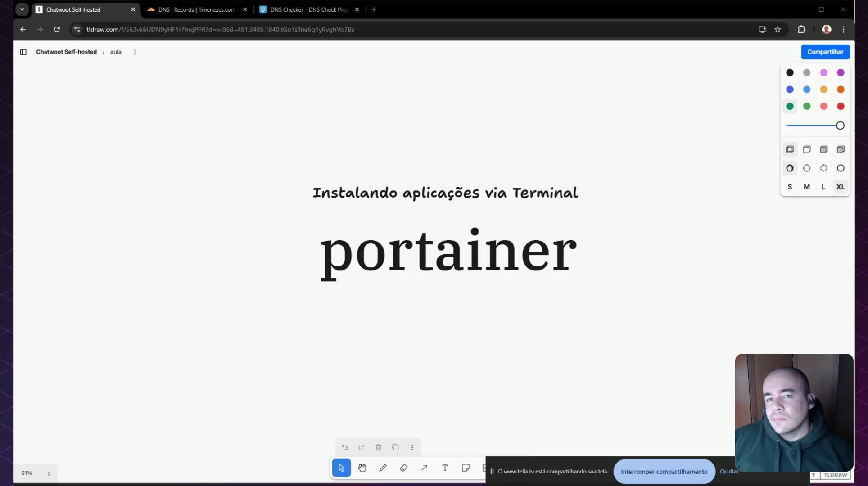The width and height of the screenshot is (868, 486).
Task: Click the Compartilhar button
Action: pyautogui.click(x=825, y=52)
